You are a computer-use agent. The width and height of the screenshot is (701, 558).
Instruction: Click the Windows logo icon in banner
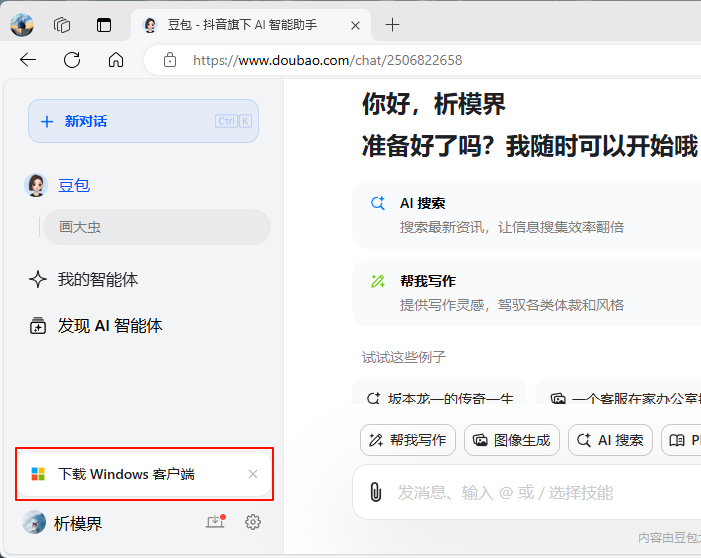[38, 474]
